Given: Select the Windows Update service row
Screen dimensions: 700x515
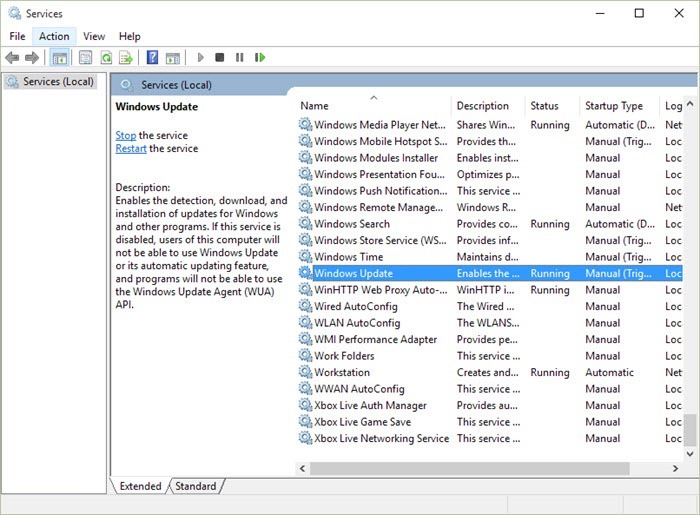Looking at the screenshot, I should (489, 273).
